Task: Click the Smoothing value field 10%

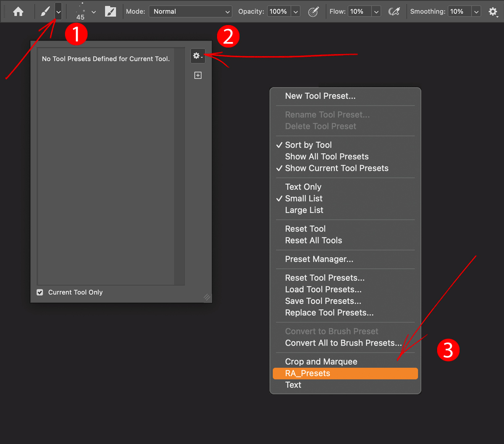Action: click(x=459, y=11)
